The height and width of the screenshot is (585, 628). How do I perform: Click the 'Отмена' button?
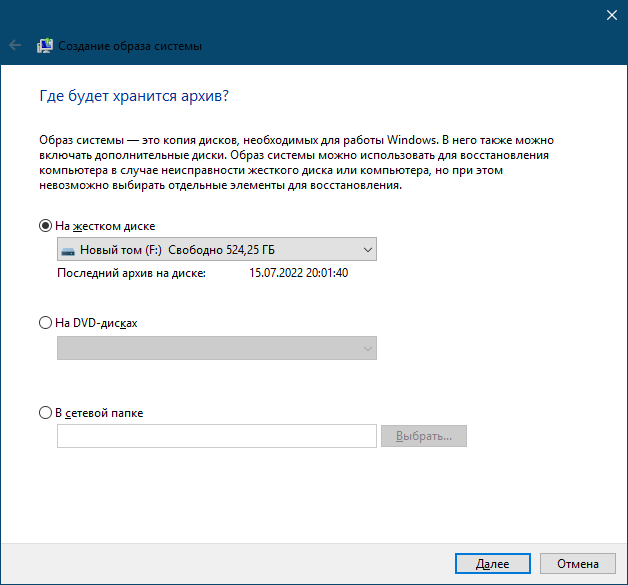(x=578, y=564)
